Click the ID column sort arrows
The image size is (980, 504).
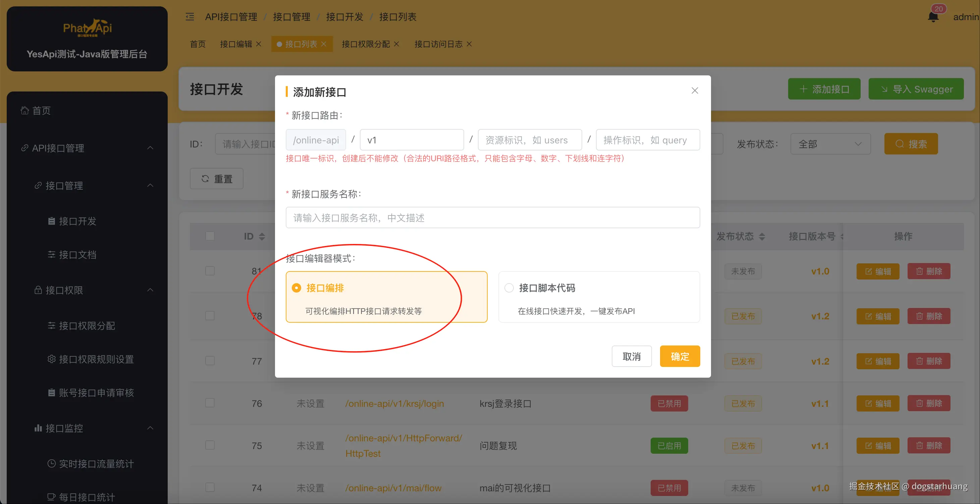262,236
